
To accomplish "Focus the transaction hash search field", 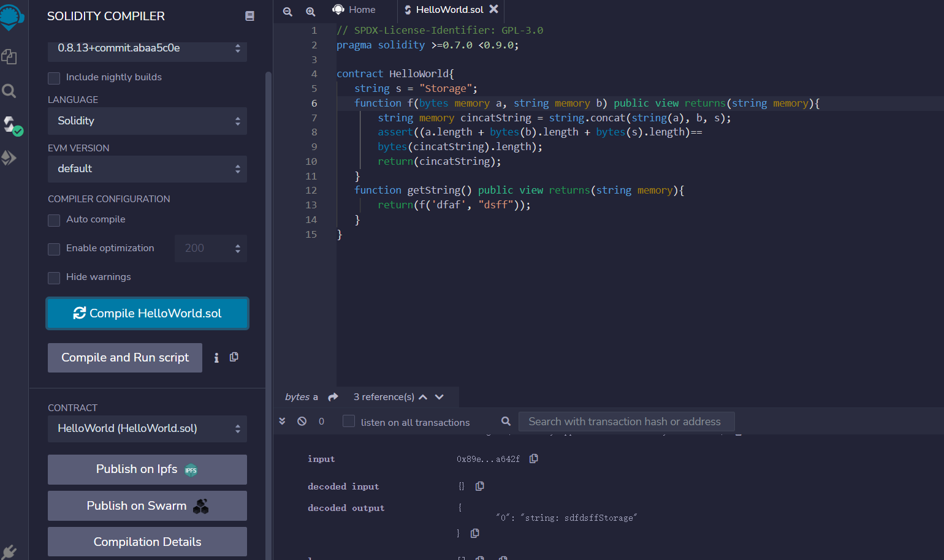I will coord(626,422).
